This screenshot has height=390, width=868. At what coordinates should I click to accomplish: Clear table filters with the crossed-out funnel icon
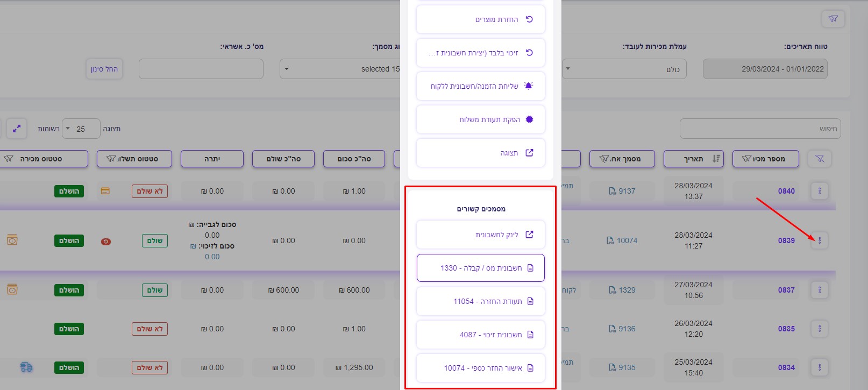[819, 159]
